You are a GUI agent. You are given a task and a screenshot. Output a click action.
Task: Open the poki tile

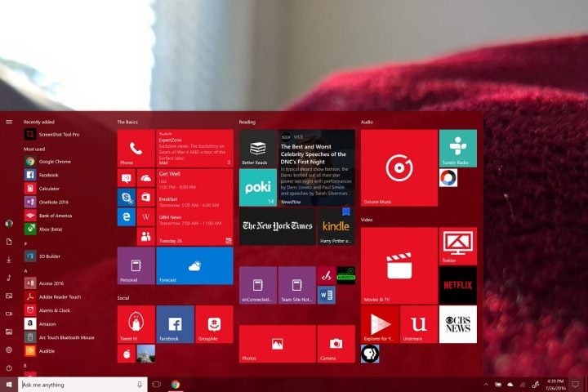258,188
